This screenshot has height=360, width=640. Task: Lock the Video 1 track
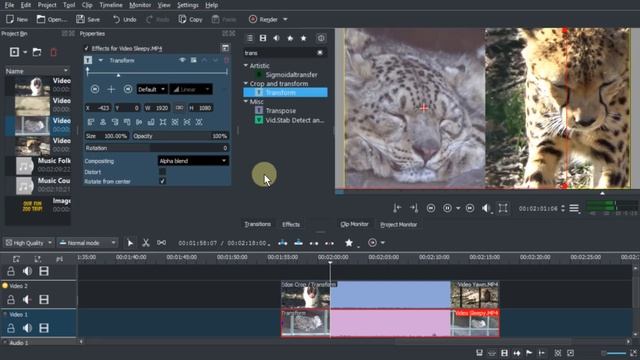[11, 328]
